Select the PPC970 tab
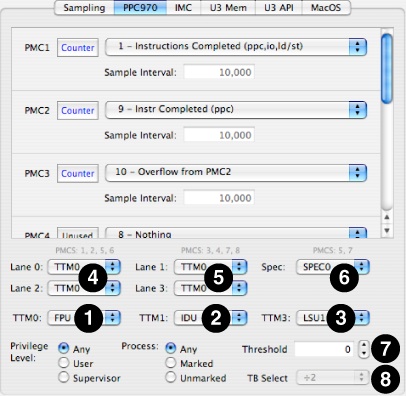This screenshot has width=406, height=396. tap(140, 8)
